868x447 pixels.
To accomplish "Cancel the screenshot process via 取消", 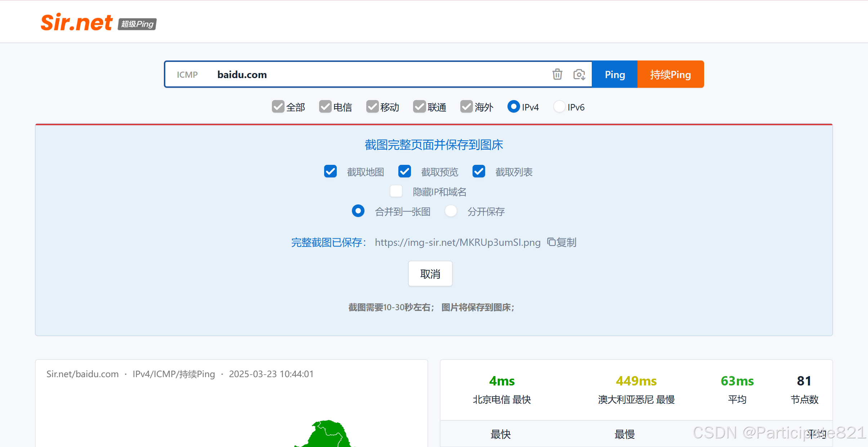I will pyautogui.click(x=430, y=274).
